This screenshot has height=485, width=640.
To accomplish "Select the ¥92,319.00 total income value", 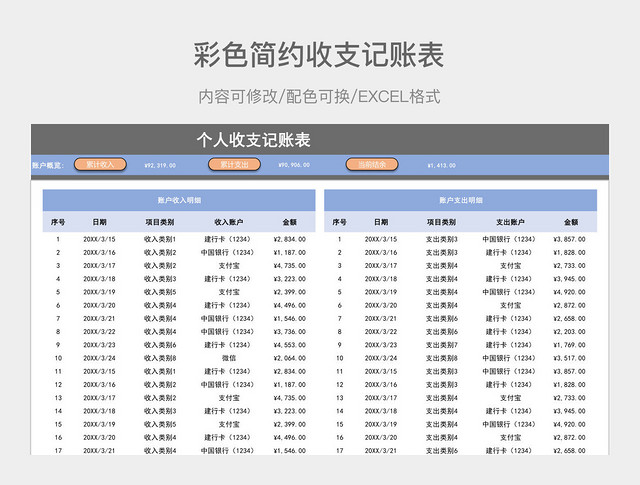I will [160, 165].
